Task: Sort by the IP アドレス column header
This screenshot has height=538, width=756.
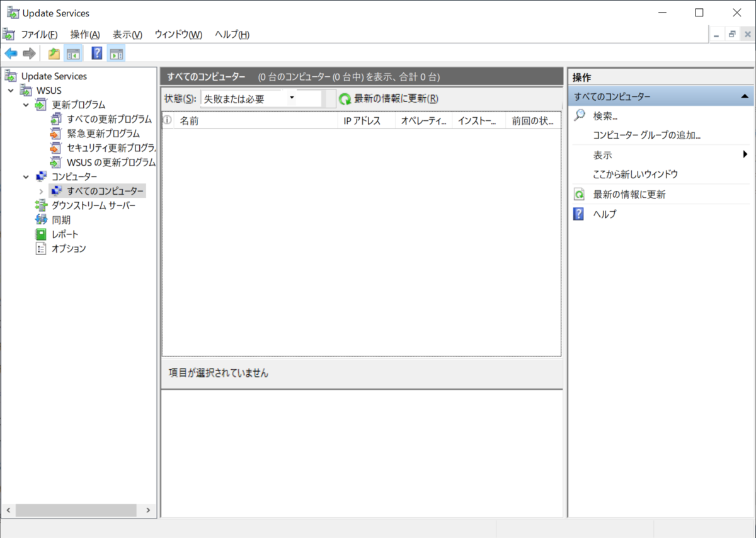Action: click(367, 121)
